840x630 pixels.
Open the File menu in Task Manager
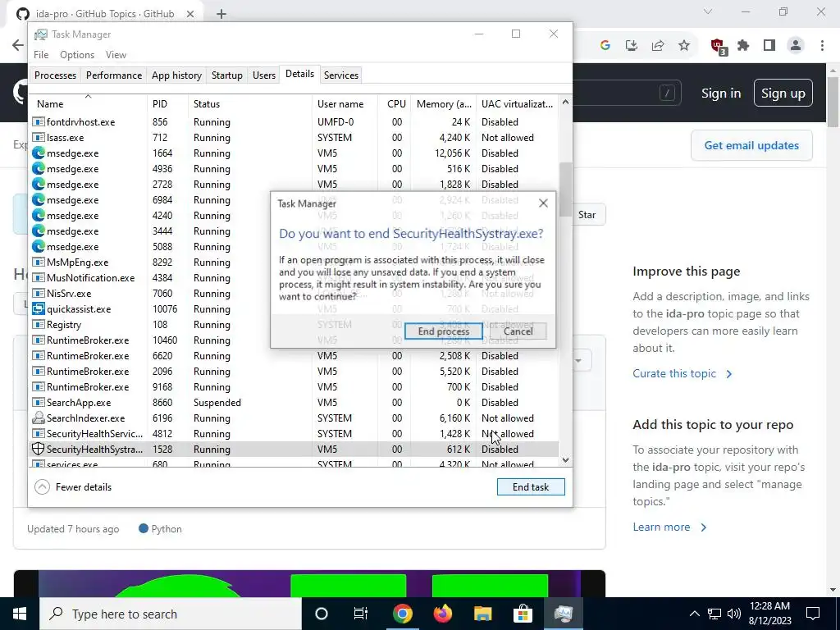[x=41, y=55]
